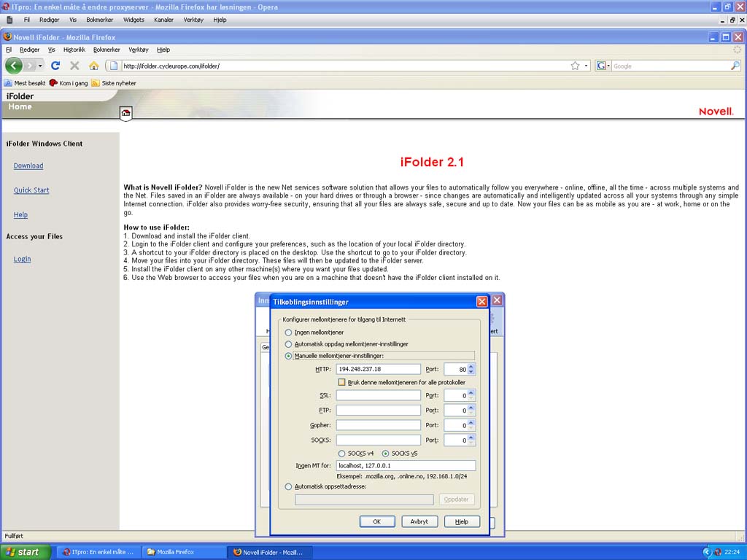747x560 pixels.
Task: Open the Firefox Bokmerker menu
Action: point(107,50)
